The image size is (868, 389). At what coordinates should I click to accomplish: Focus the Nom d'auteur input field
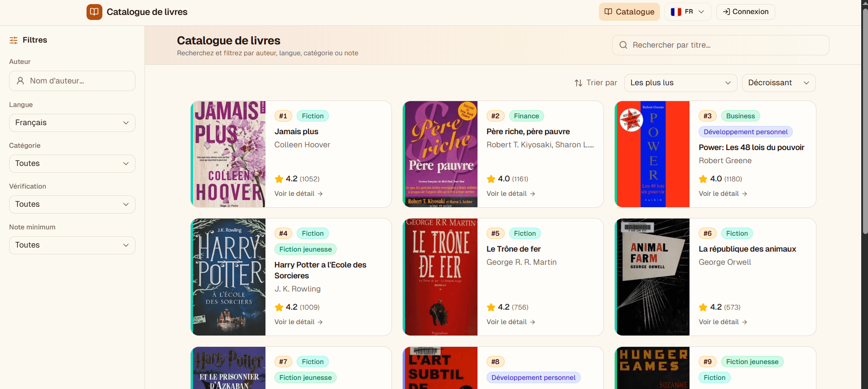72,81
